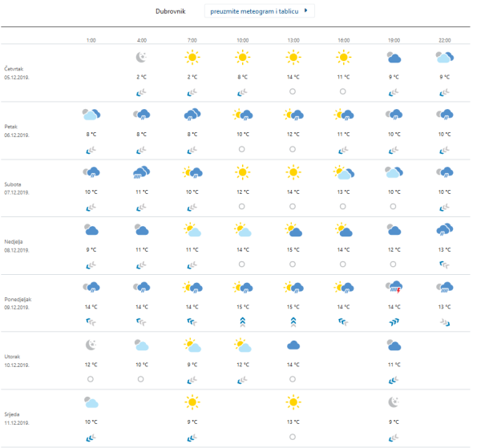Click the 15 °C temperature on Nedjelja 13:00
This screenshot has height=448, width=481.
(293, 250)
